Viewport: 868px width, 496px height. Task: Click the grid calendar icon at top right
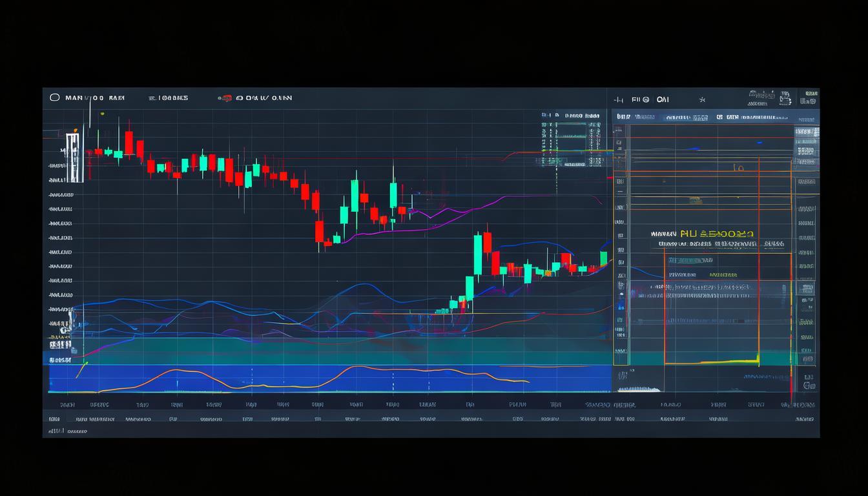[x=785, y=98]
